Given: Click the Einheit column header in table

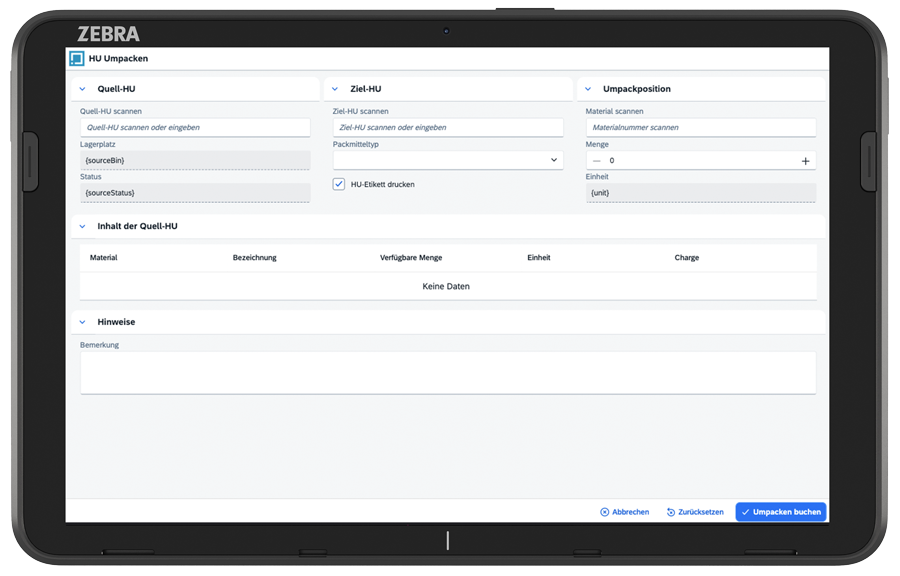Looking at the screenshot, I should pyautogui.click(x=538, y=258).
